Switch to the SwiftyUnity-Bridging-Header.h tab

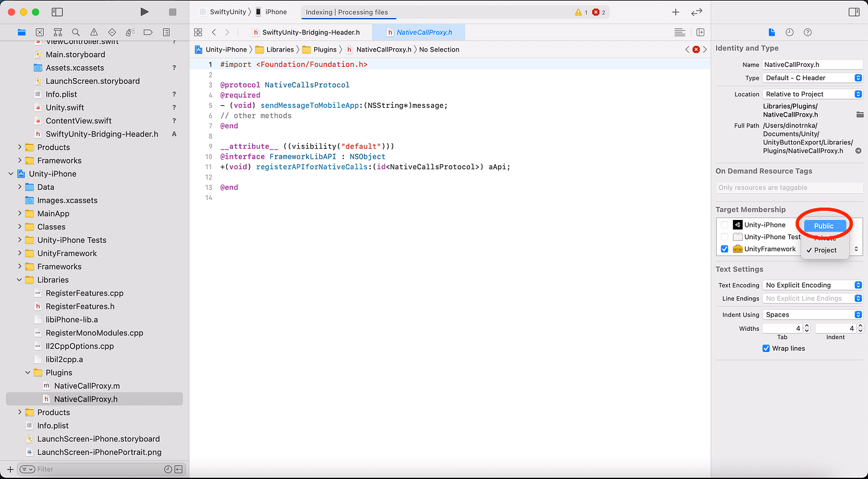(x=306, y=32)
